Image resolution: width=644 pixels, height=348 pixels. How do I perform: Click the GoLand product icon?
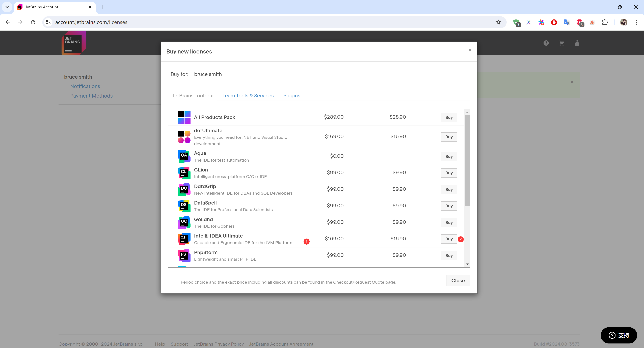184,222
